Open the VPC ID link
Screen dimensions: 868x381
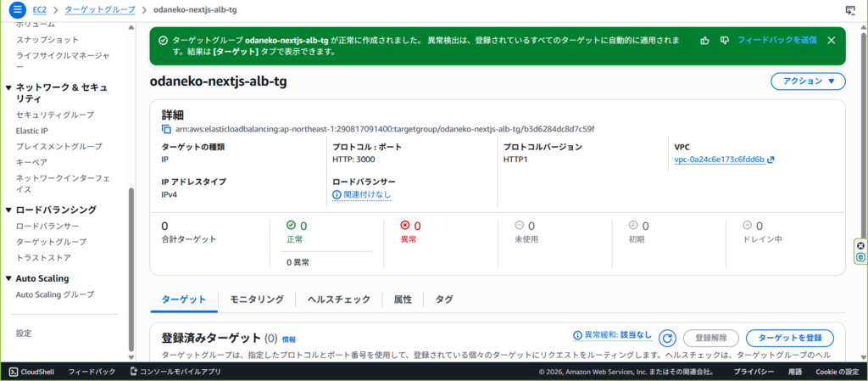719,160
